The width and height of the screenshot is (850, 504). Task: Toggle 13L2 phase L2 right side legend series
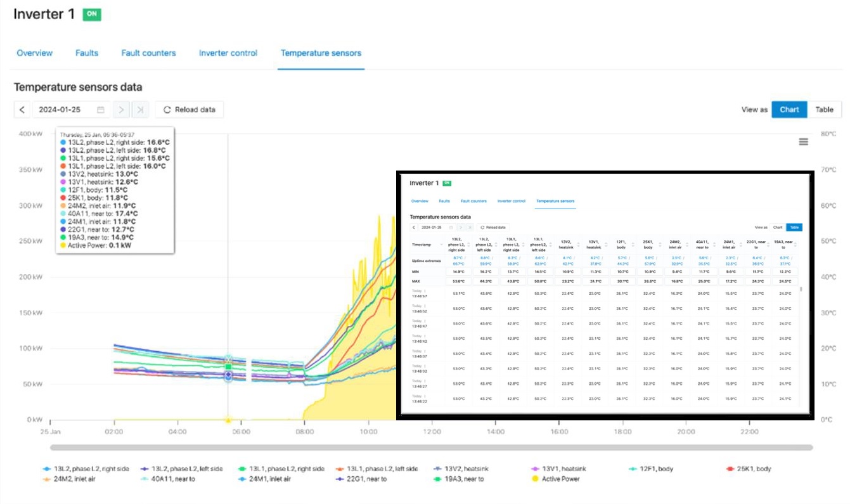tap(86, 468)
